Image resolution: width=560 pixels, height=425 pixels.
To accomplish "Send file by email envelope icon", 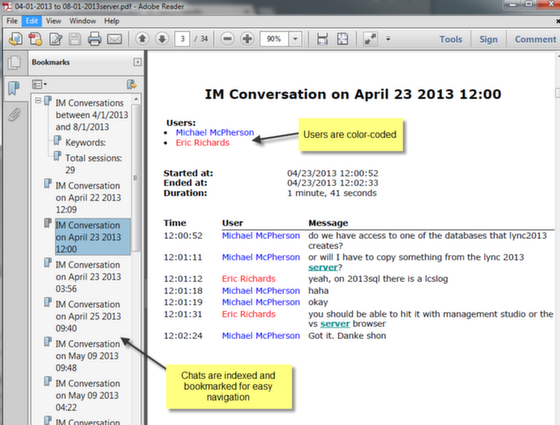I will click(x=114, y=39).
